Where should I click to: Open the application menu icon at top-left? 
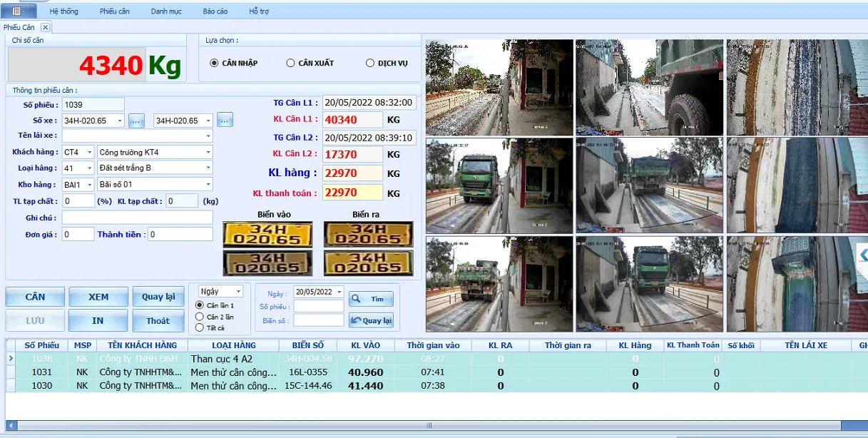[x=19, y=11]
